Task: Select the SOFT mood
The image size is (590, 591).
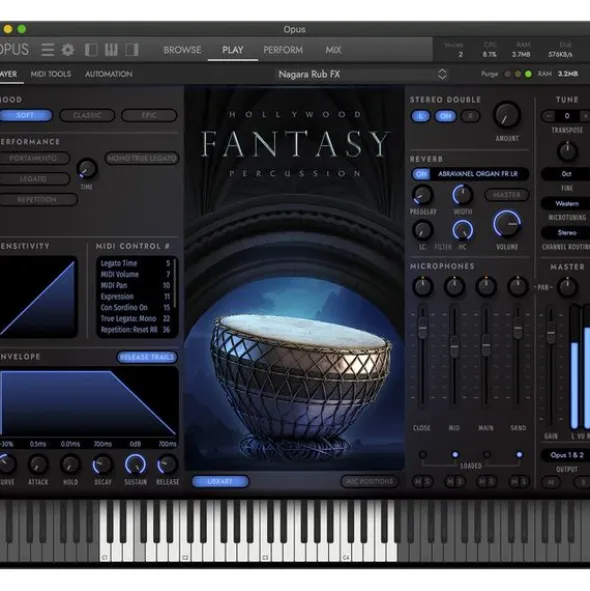Action: coord(26,115)
